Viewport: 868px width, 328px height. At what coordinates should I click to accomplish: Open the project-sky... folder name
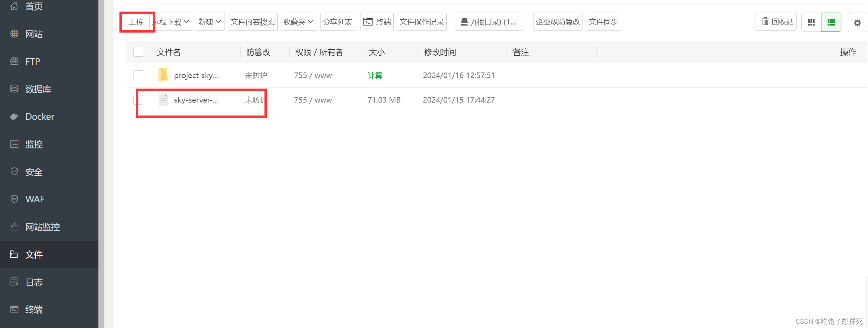point(196,75)
